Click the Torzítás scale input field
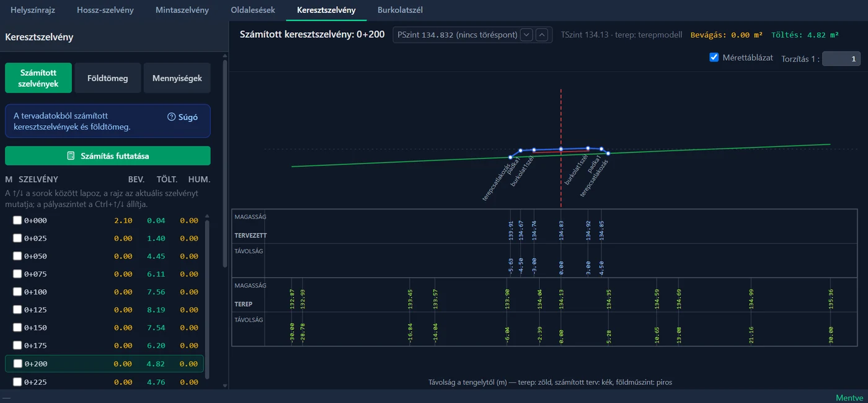The height and width of the screenshot is (403, 868). point(841,59)
